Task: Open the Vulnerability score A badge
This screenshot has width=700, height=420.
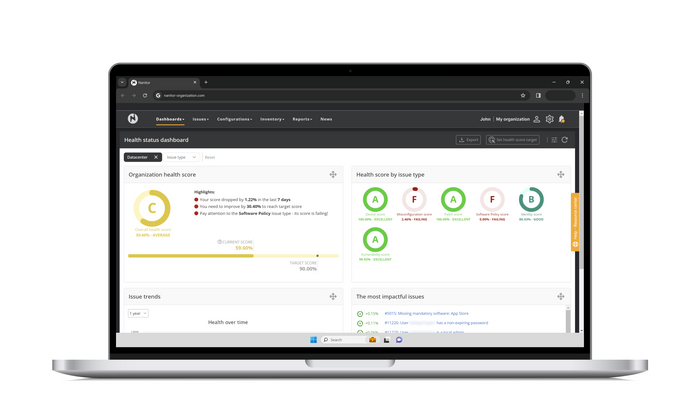Action: (x=375, y=240)
